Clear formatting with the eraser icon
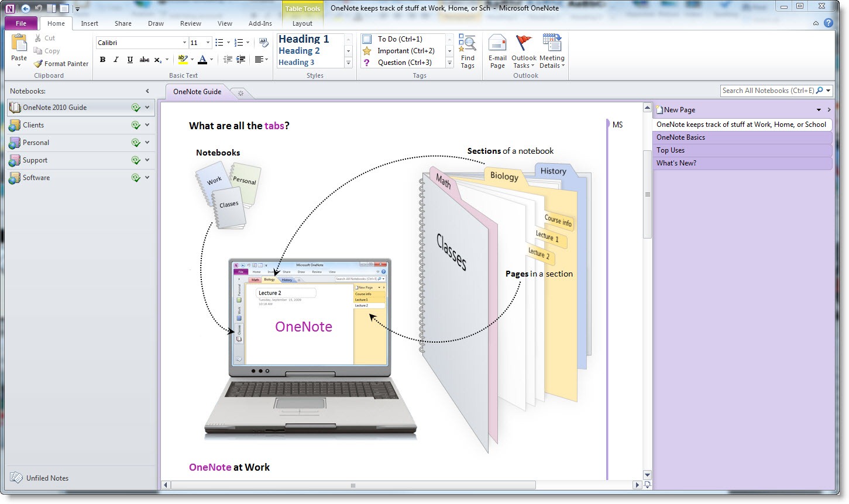Viewport: 849px width, 504px height. tap(263, 42)
